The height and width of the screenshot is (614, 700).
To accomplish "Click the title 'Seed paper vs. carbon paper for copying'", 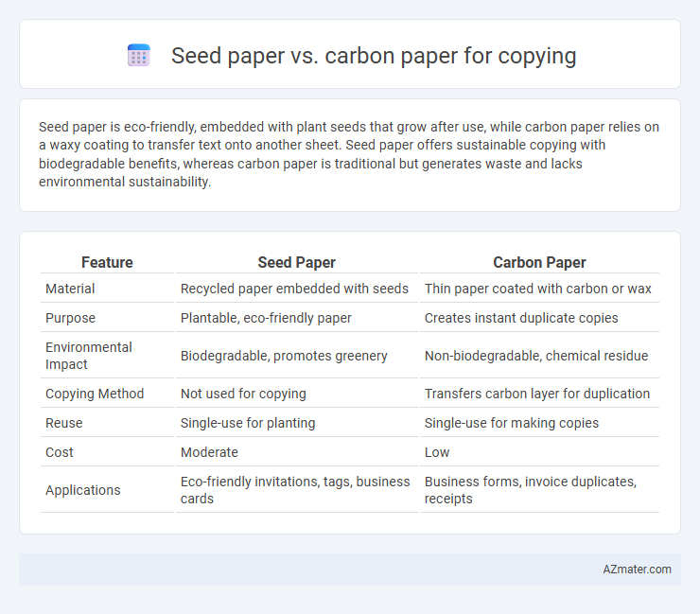I will pyautogui.click(x=374, y=56).
